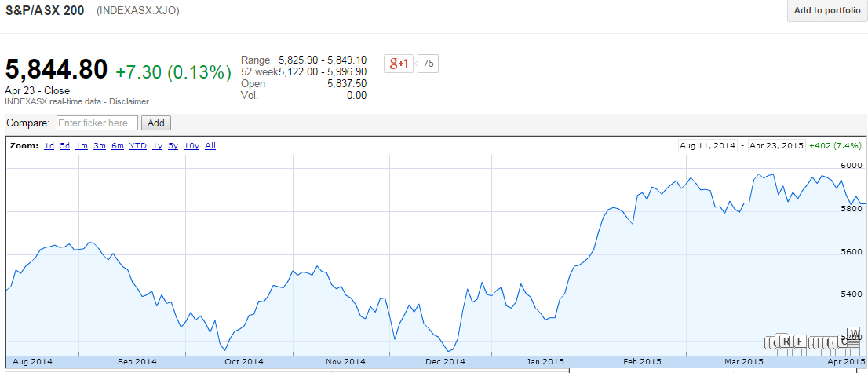Viewport: 868px width, 373px height.
Task: Click the (INDEXASX:XJO) ticker symbol text
Action: (138, 11)
